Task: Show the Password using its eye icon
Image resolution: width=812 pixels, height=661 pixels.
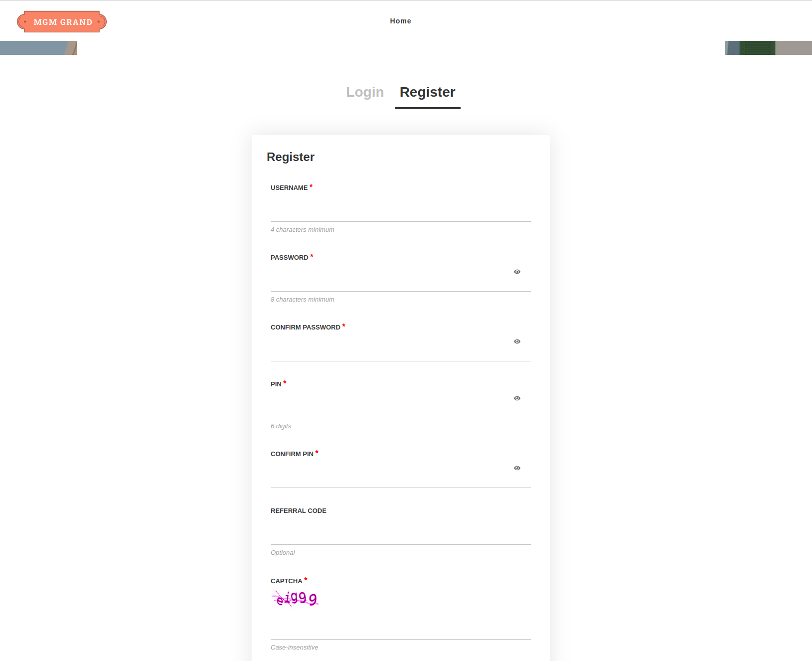Action: pos(517,272)
